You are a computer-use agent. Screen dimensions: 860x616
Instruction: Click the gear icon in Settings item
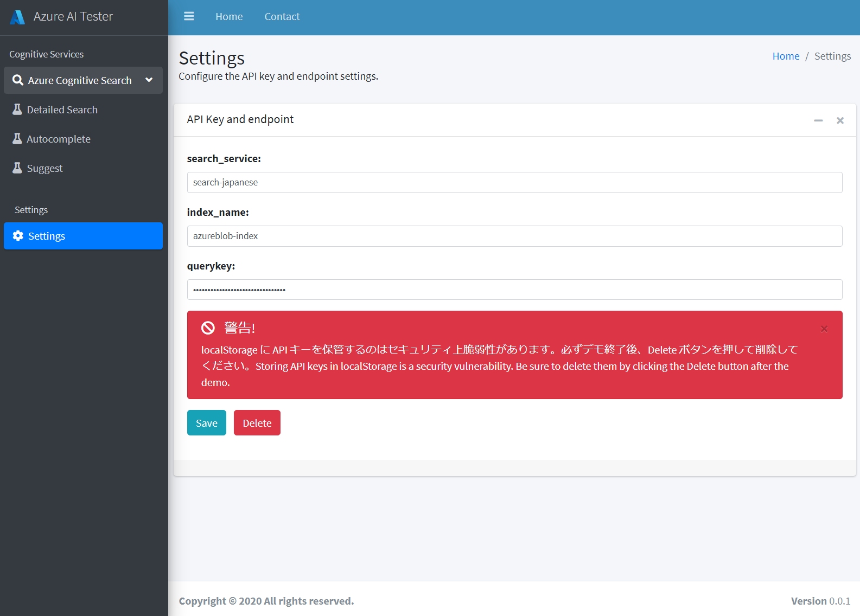[18, 236]
